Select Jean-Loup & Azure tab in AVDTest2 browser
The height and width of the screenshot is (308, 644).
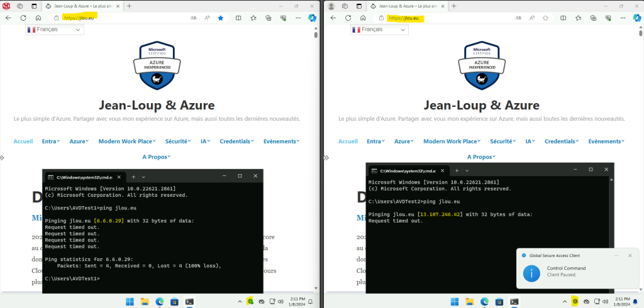coord(406,6)
